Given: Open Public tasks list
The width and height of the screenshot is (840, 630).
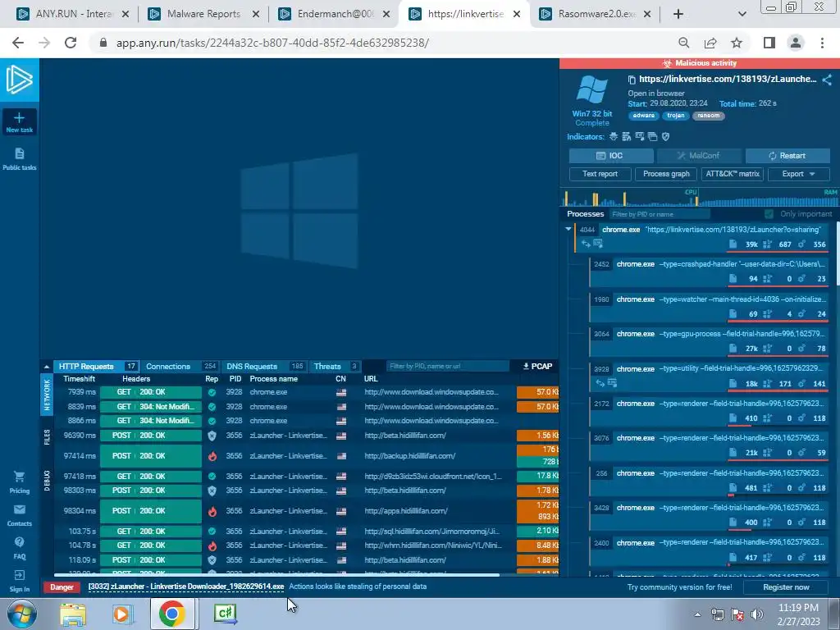Looking at the screenshot, I should 20,159.
